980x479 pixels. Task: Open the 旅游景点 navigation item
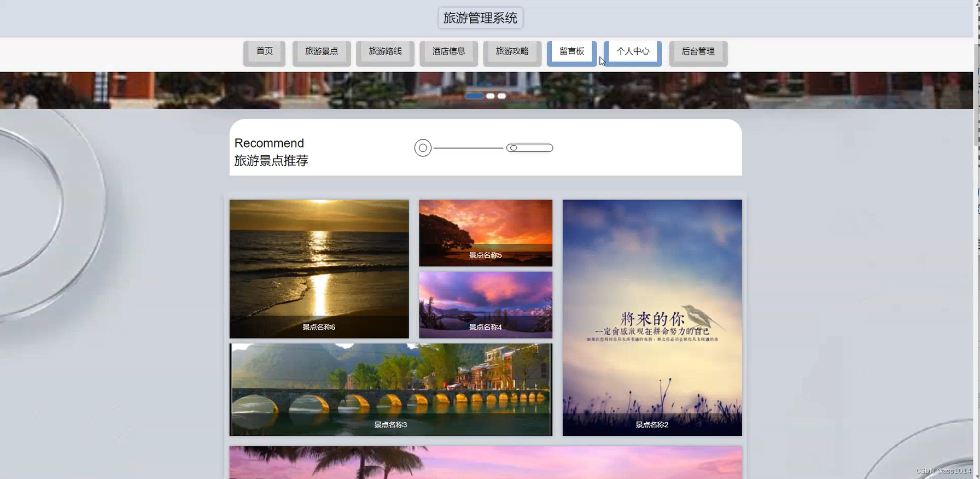[322, 53]
